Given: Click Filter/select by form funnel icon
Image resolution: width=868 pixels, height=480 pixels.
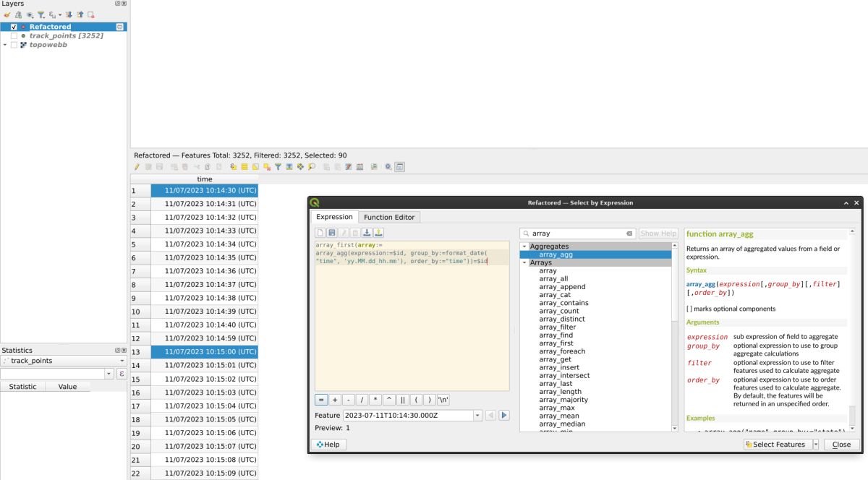Looking at the screenshot, I should pos(278,166).
